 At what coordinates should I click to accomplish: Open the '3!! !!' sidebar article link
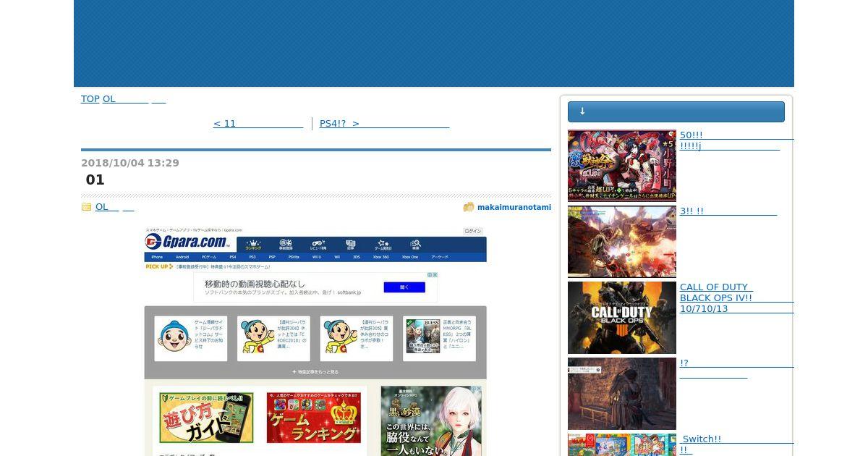point(728,211)
